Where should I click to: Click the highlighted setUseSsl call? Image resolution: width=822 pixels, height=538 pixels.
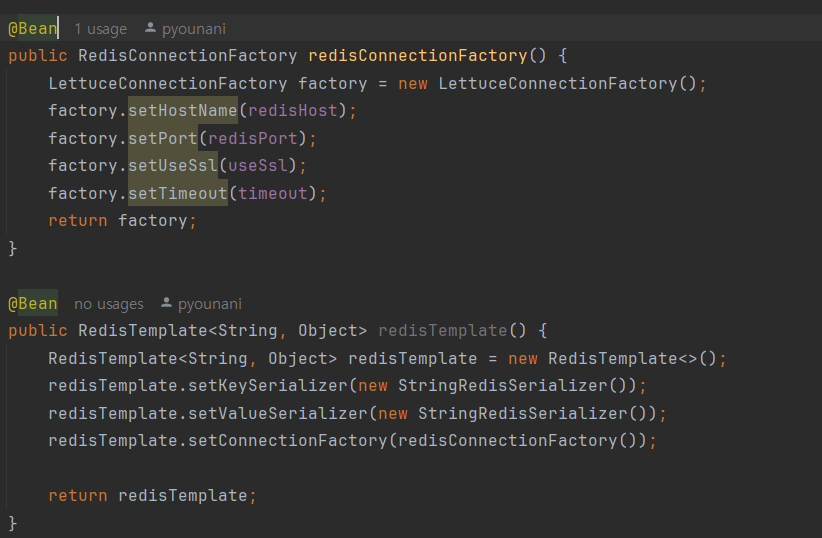coord(173,166)
